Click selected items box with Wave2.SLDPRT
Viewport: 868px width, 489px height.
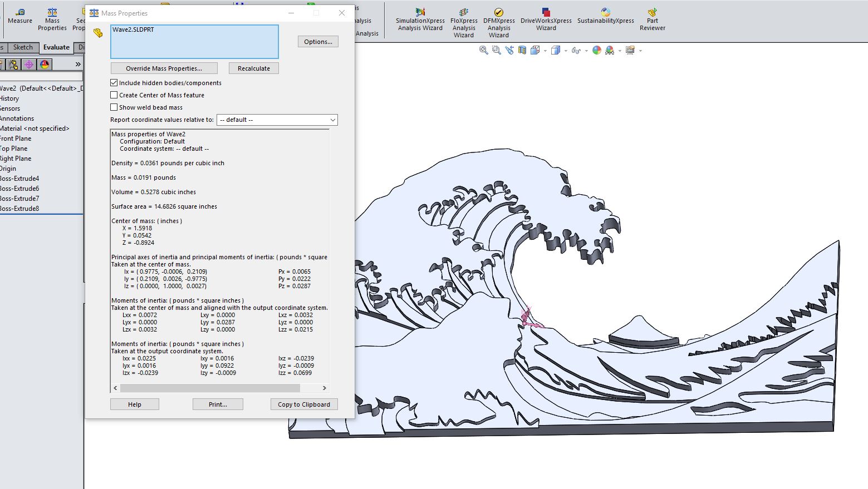(x=194, y=42)
